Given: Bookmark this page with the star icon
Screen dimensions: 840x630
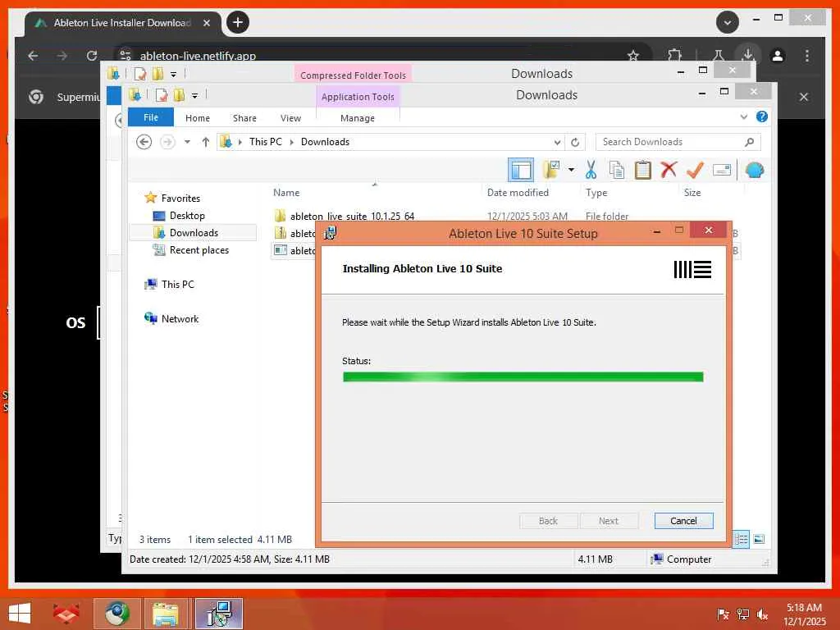Looking at the screenshot, I should (x=633, y=56).
